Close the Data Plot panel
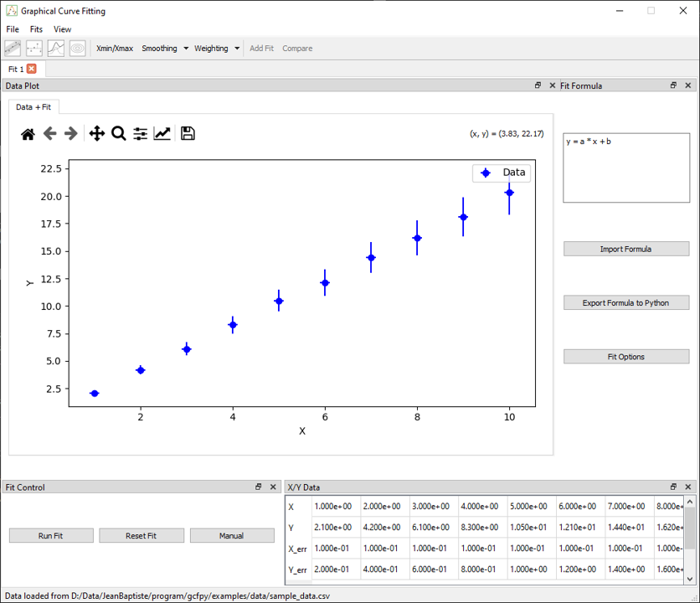The image size is (700, 603). [x=553, y=85]
